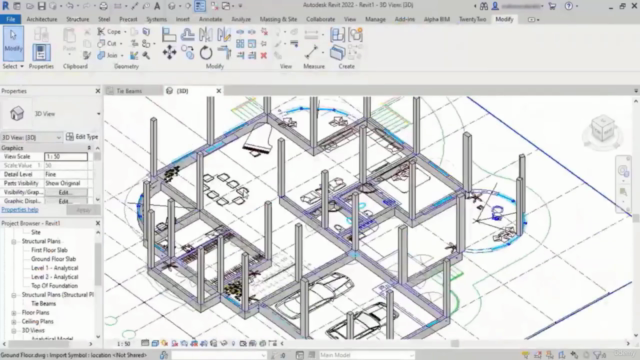Screen dimensions: 640x360
Task: Select the Mirror Draw Axis tool
Action: click(x=224, y=35)
